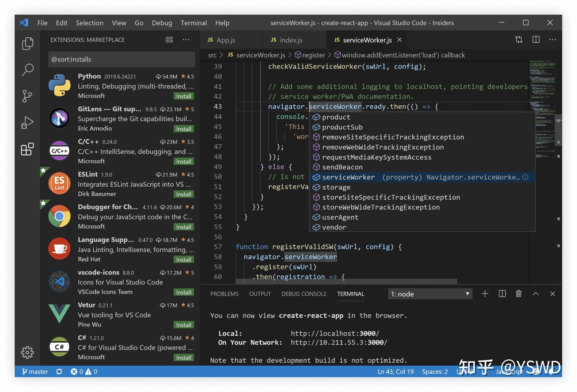Kill the terminal with trash icon

tap(518, 294)
